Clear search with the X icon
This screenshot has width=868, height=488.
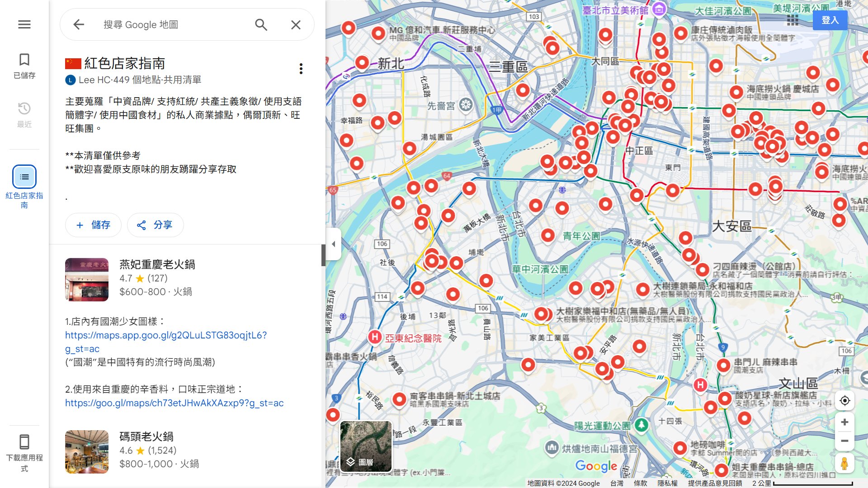point(296,24)
